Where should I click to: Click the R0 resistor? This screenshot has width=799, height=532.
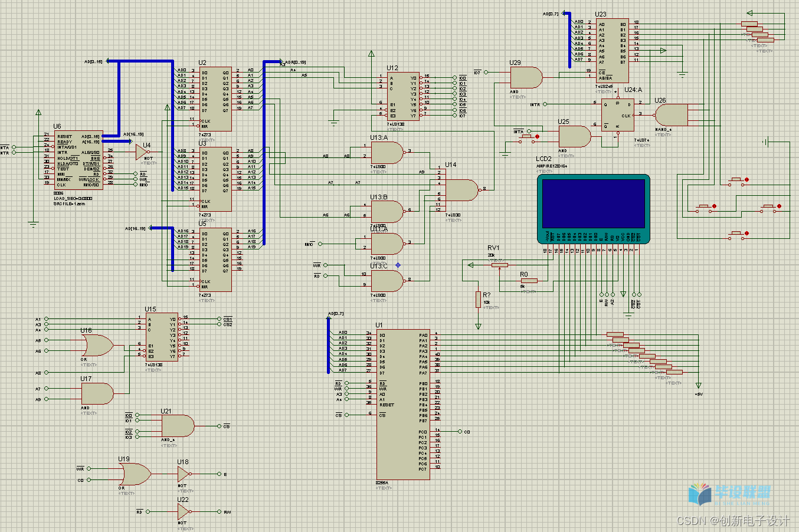point(529,281)
